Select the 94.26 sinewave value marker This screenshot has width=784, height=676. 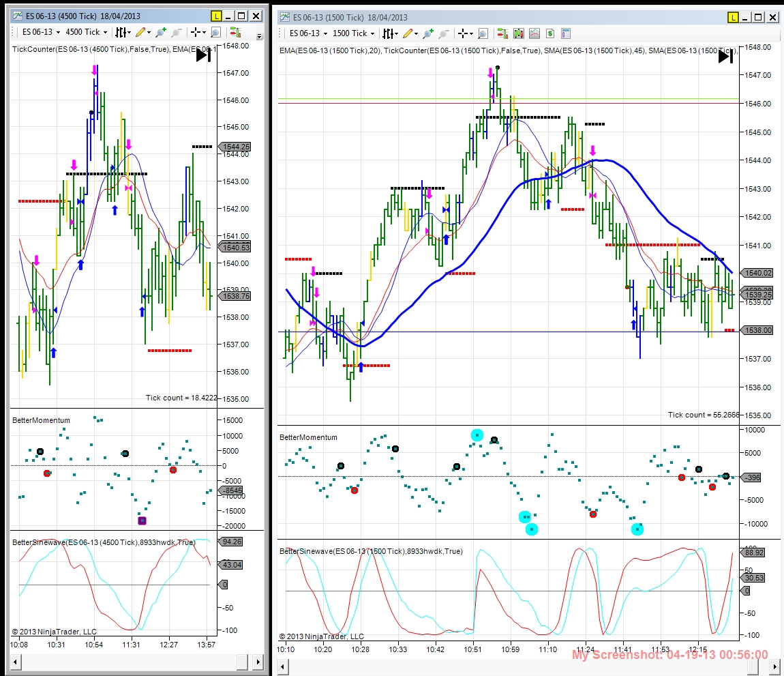point(230,542)
